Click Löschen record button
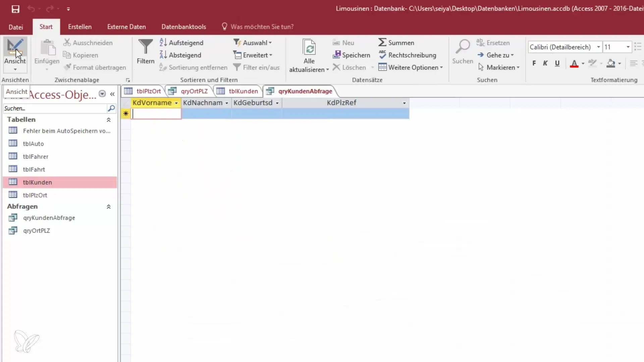 pyautogui.click(x=349, y=67)
